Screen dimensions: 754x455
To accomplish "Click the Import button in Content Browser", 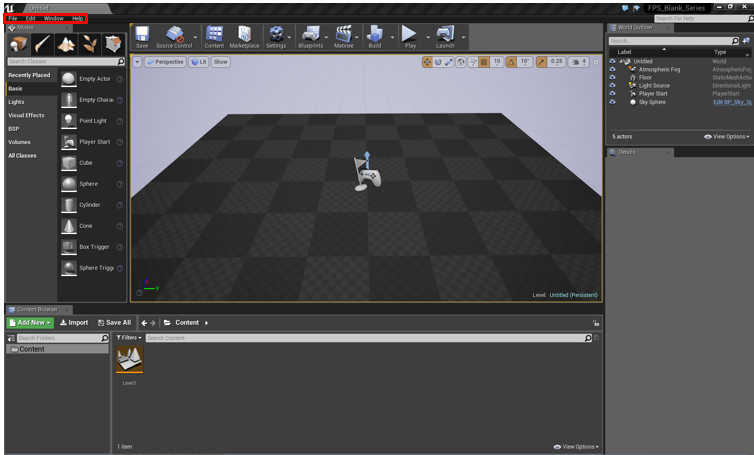I will click(x=74, y=323).
